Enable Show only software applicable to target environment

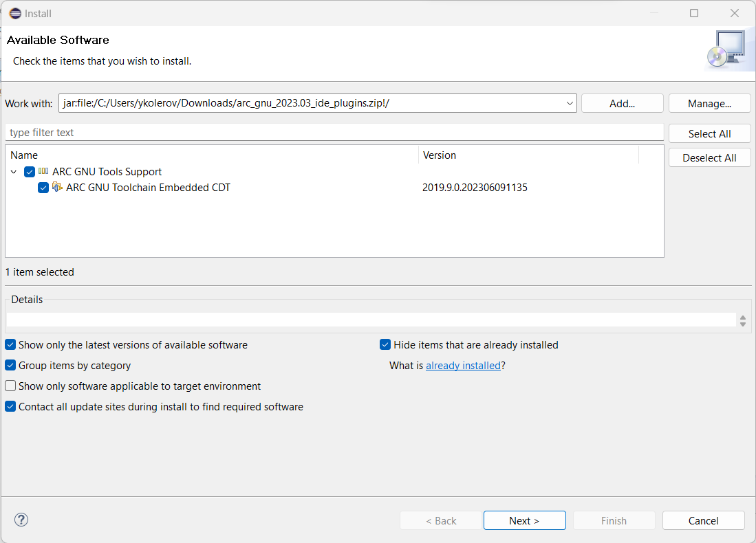[10, 386]
